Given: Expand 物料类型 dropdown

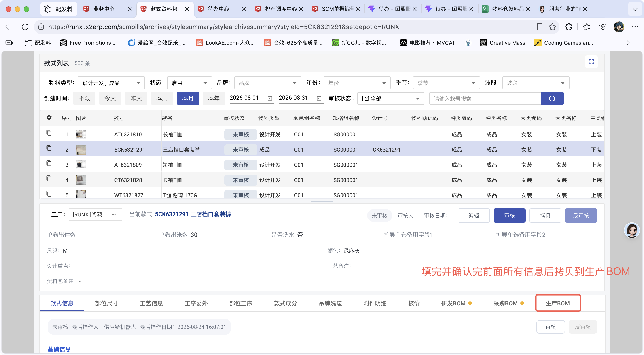Looking at the screenshot, I should pos(111,83).
